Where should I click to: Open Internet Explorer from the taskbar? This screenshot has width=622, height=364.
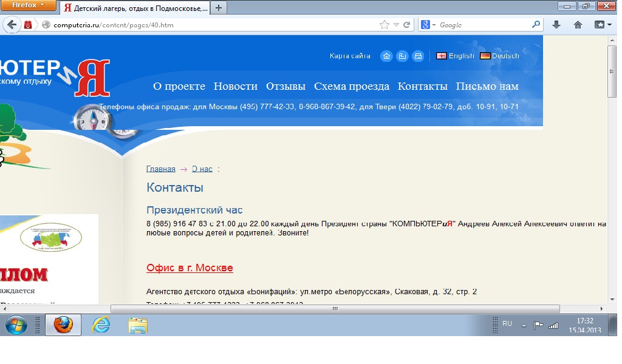tap(100, 325)
